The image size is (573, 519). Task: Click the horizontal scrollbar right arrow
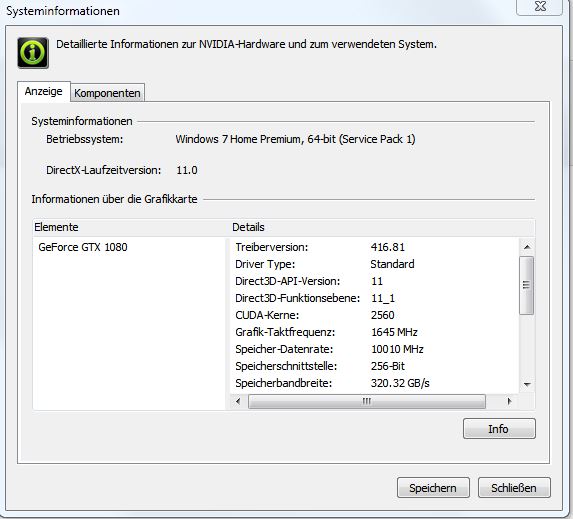tap(509, 401)
